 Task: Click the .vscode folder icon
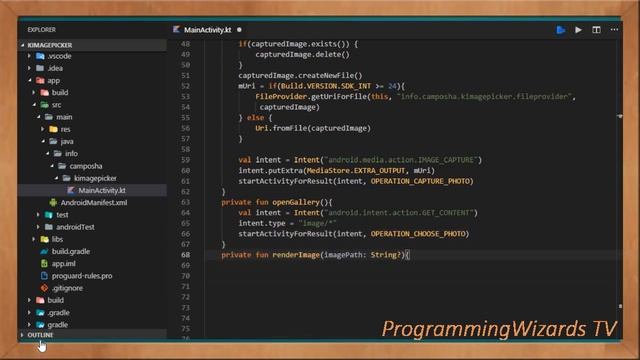[40, 56]
